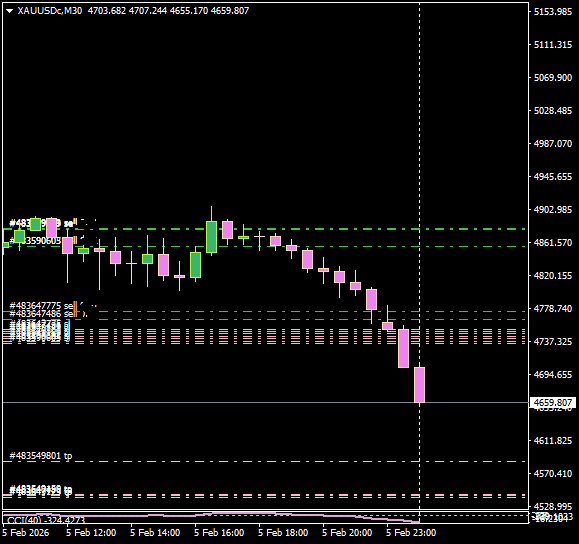The image size is (579, 544).
Task: Click the latest pink candle at current price
Action: tap(419, 384)
